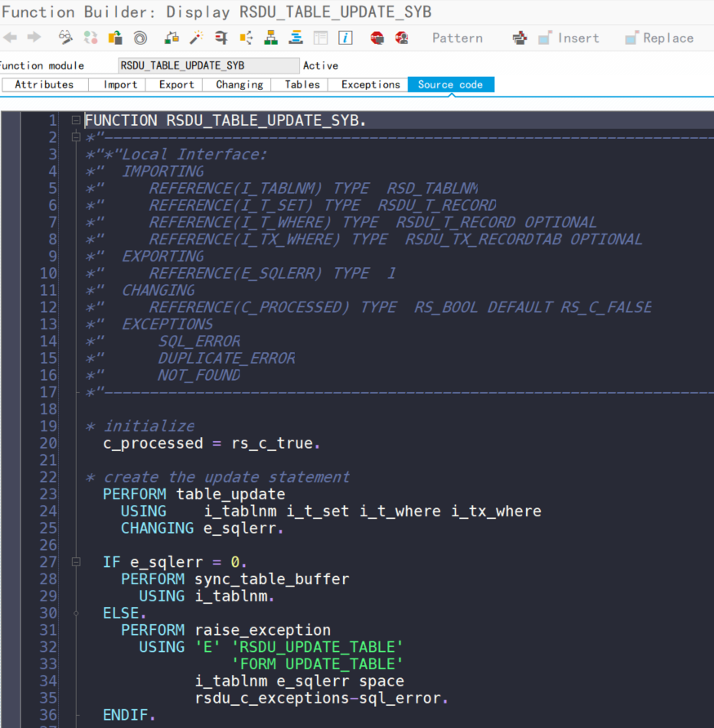Set a session breakpoint stop icon

click(x=377, y=38)
